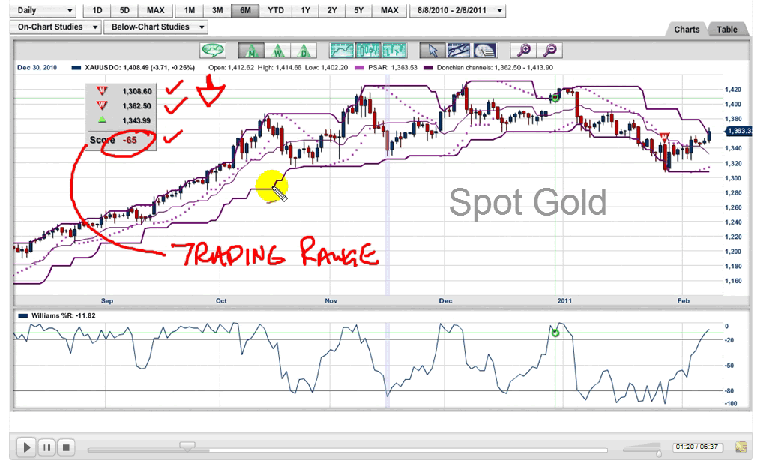Screen dimensions: 759x465
Task: Click the 1,308.60 value in score panel
Action: point(137,91)
